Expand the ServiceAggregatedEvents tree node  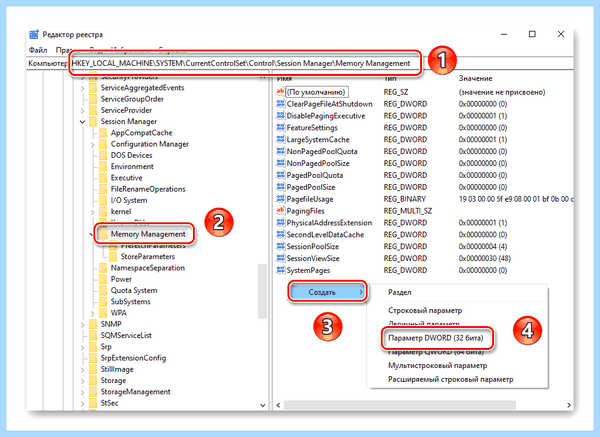point(83,88)
